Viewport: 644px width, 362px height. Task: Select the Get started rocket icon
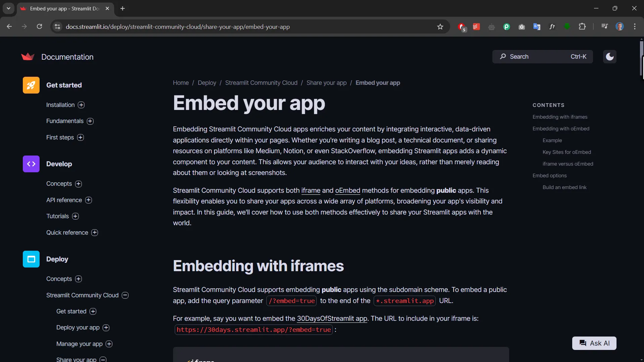(x=31, y=85)
